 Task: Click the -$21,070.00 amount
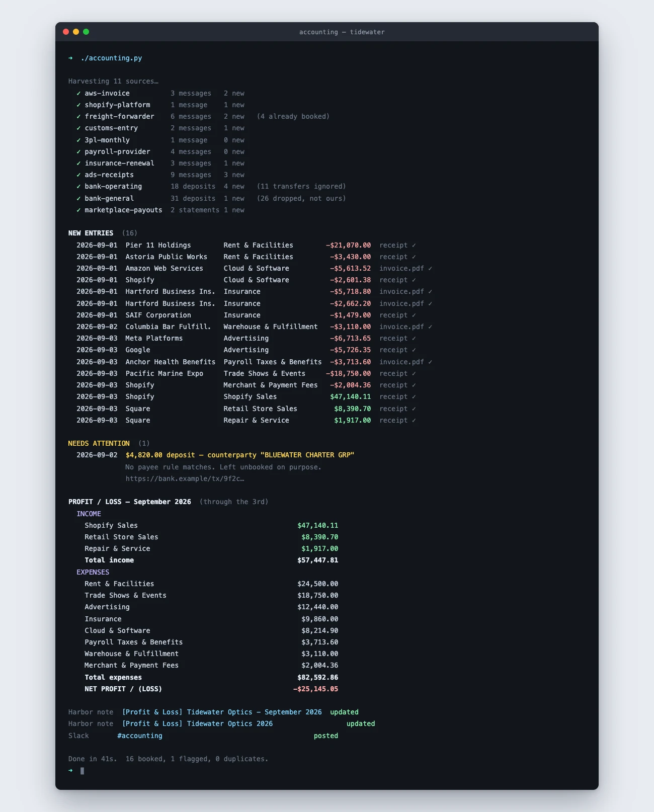[x=348, y=245]
